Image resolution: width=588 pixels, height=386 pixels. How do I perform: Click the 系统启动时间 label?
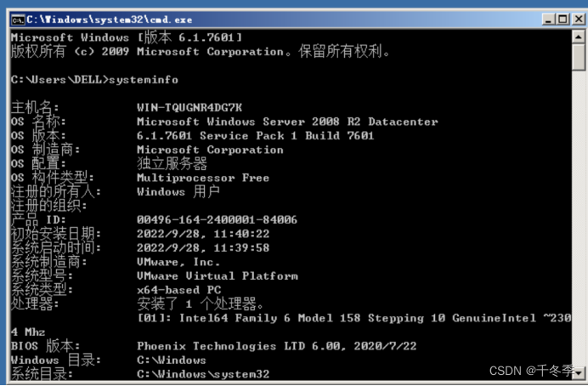coord(56,248)
